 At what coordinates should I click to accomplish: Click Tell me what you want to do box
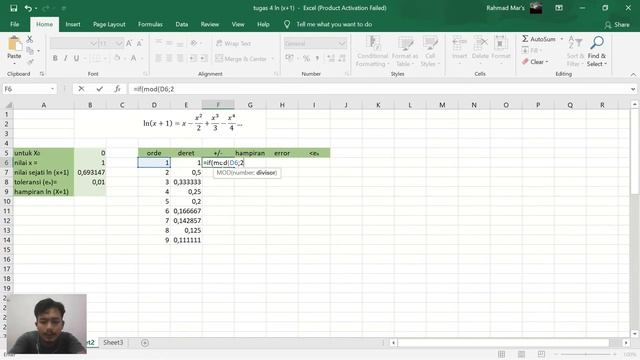coord(334,24)
